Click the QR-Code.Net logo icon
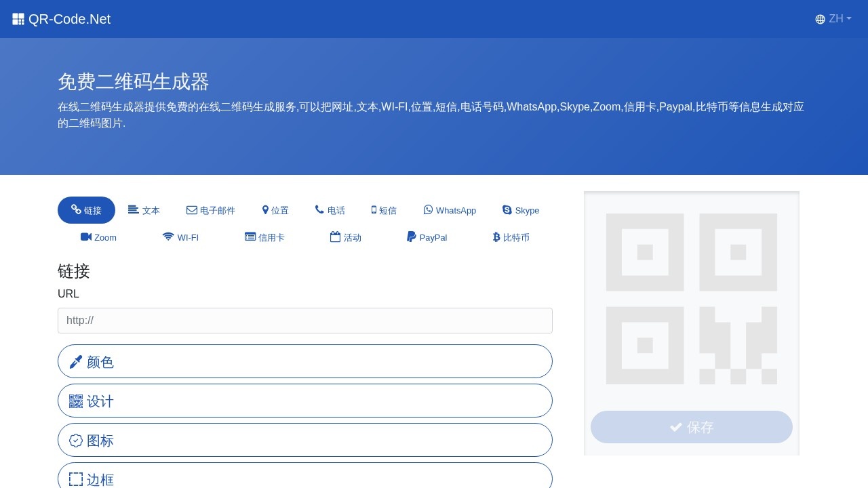The height and width of the screenshot is (488, 868). pyautogui.click(x=18, y=19)
